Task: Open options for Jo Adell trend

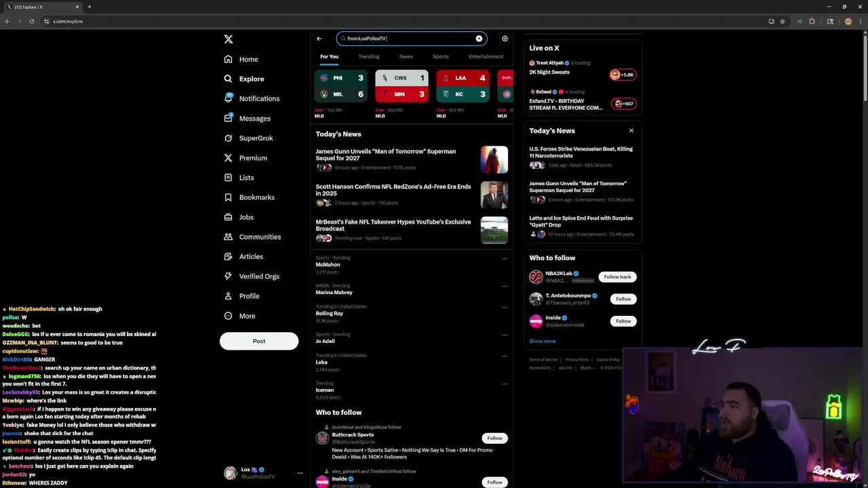Action: (x=505, y=335)
